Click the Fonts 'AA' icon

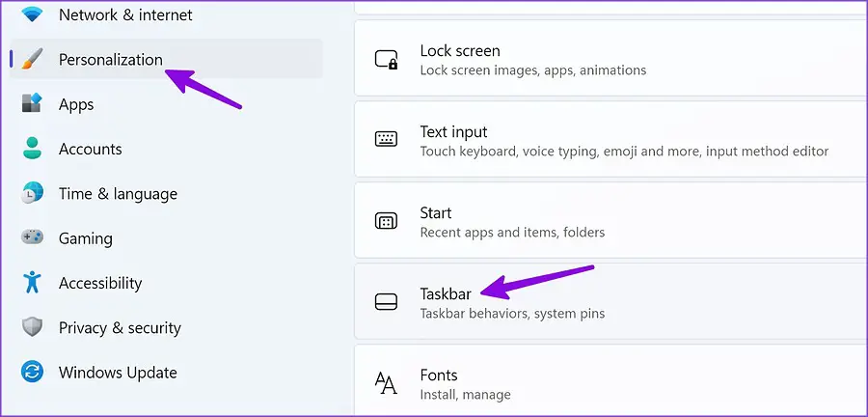[386, 383]
